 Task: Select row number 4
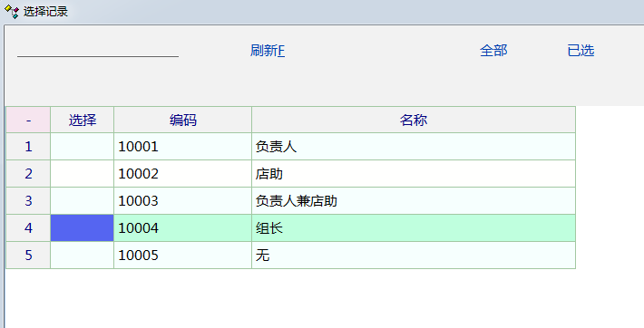pos(28,227)
